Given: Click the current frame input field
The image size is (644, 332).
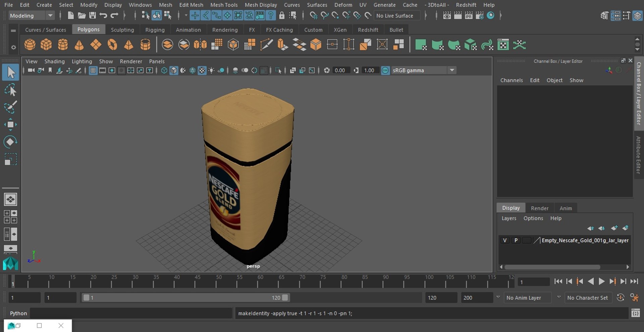Looking at the screenshot, I should (534, 282).
